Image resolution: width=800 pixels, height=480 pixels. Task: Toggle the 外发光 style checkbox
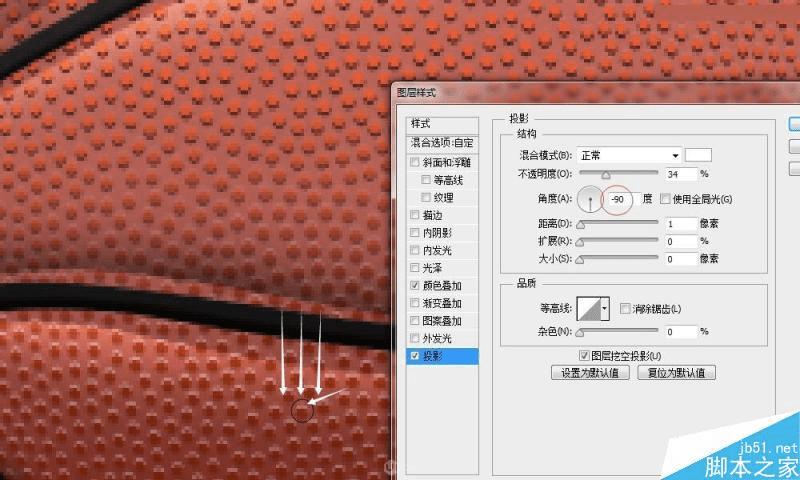point(414,338)
